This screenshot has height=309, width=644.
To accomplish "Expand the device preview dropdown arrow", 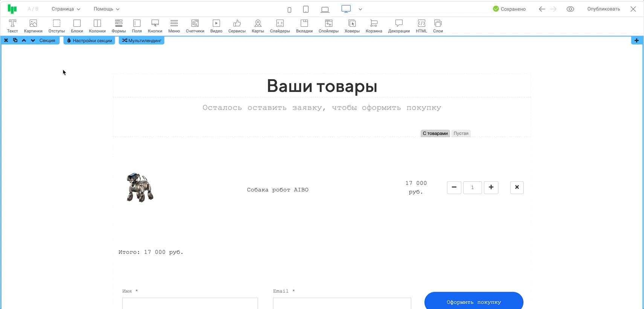I will coord(360,9).
